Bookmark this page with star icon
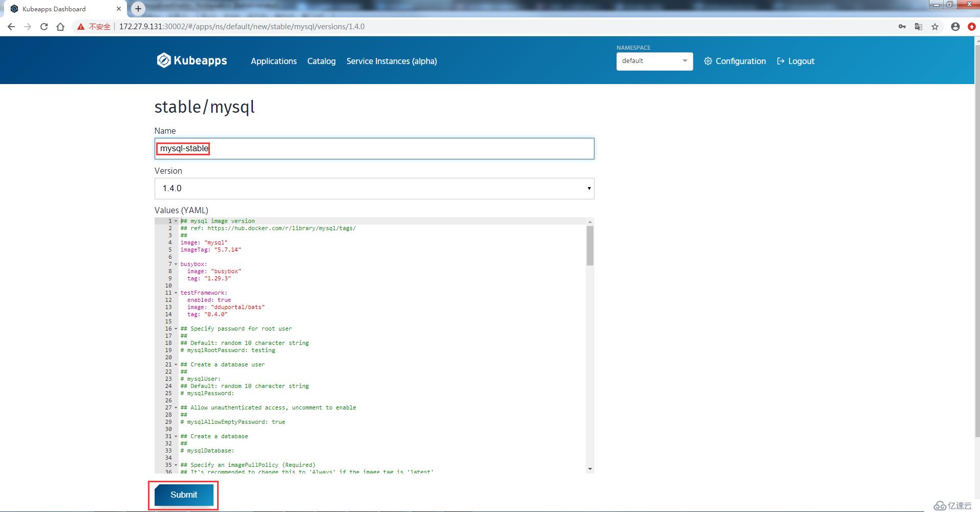This screenshot has width=980, height=512. 935,27
